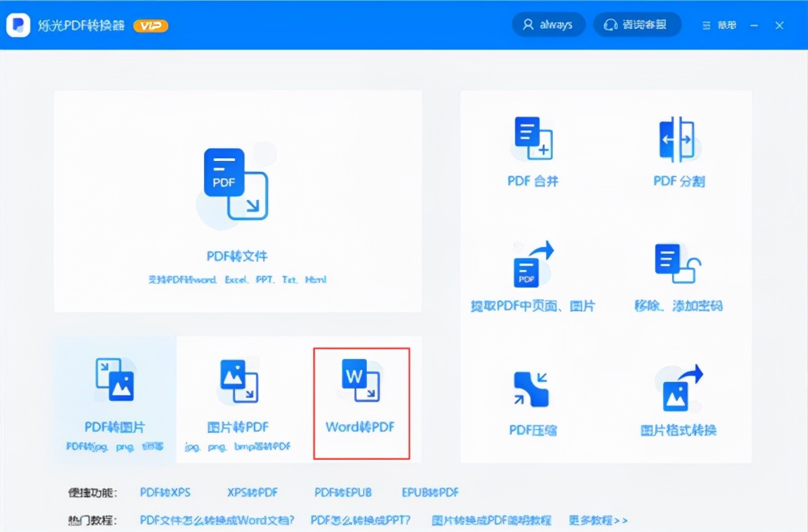This screenshot has width=808, height=532.
Task: Open the tutorial PDF文件怎么转换成Word文档
Action: [217, 520]
